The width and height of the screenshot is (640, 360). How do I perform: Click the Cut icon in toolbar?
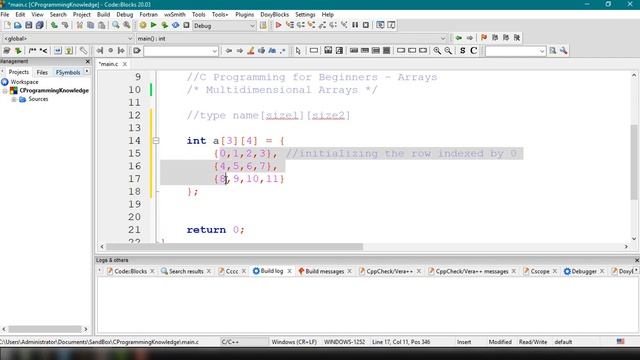[x=80, y=25]
